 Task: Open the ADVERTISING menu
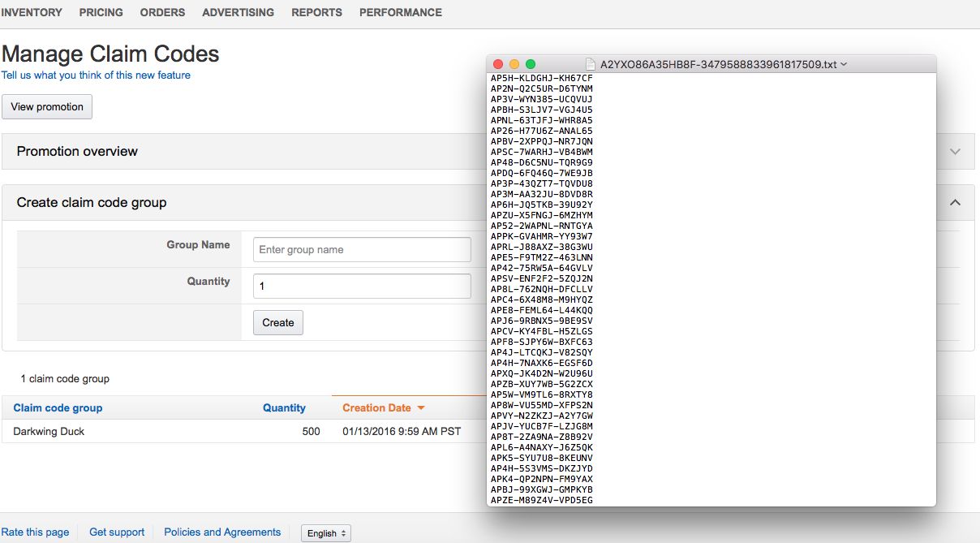(x=238, y=12)
